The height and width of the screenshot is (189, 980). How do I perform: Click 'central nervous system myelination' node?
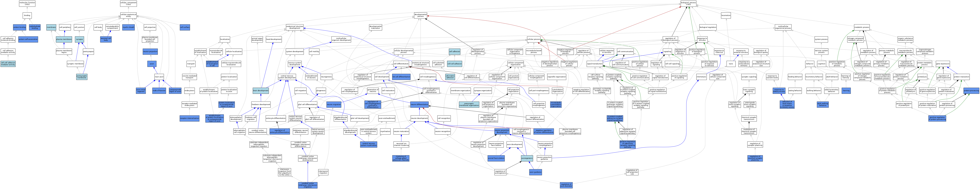369,144
